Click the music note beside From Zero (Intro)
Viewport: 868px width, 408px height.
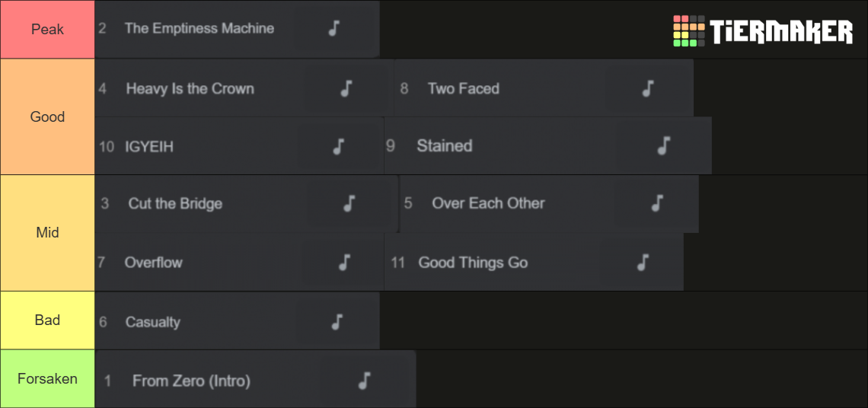tap(364, 381)
